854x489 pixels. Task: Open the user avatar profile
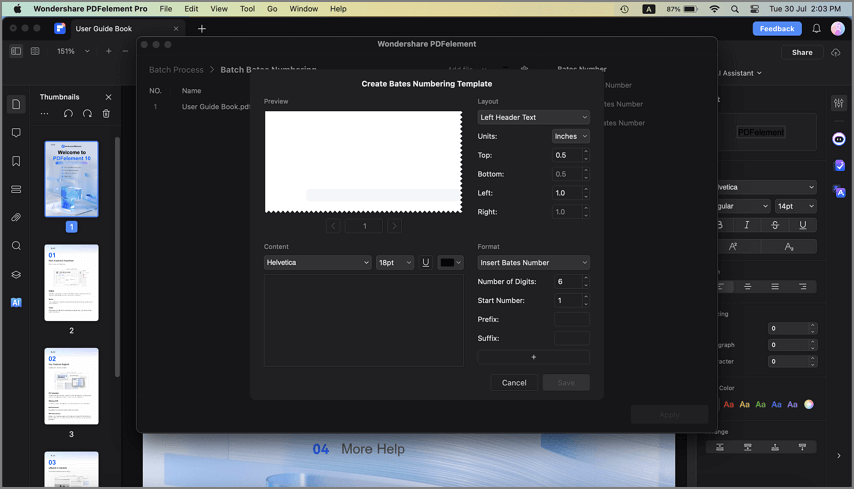(838, 29)
